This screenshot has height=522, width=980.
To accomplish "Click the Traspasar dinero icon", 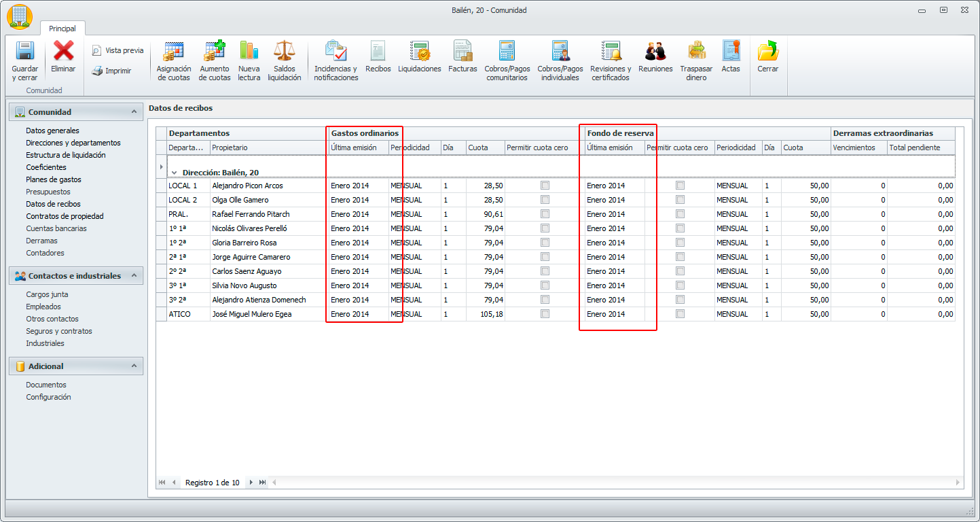I will click(696, 51).
